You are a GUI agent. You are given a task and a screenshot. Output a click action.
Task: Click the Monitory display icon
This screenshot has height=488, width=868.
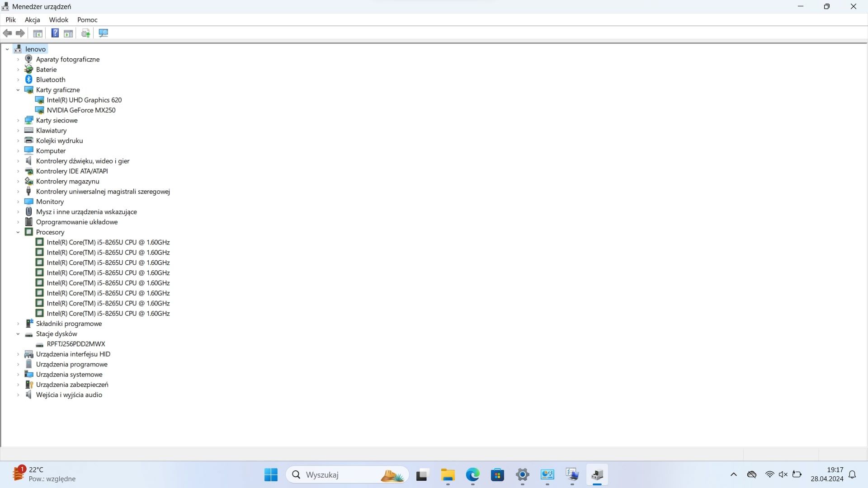[29, 202]
